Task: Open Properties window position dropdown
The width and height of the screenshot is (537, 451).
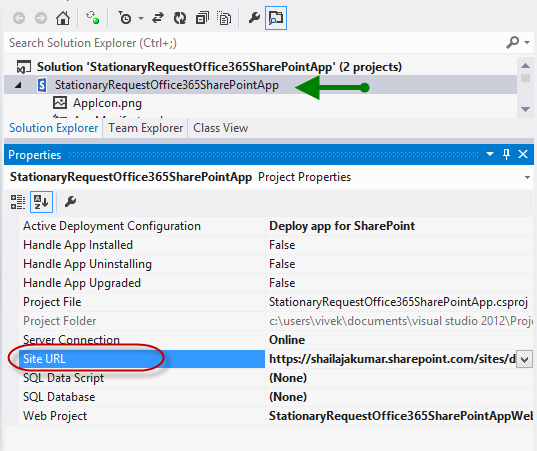Action: point(490,154)
